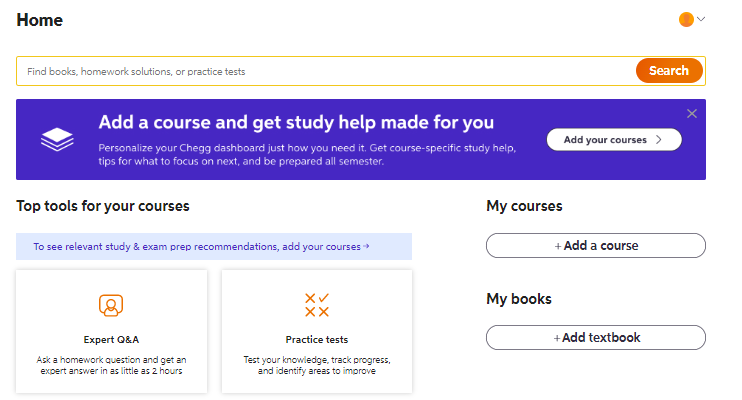Click the stacked books icon in banner
The width and height of the screenshot is (742, 400).
pos(57,139)
